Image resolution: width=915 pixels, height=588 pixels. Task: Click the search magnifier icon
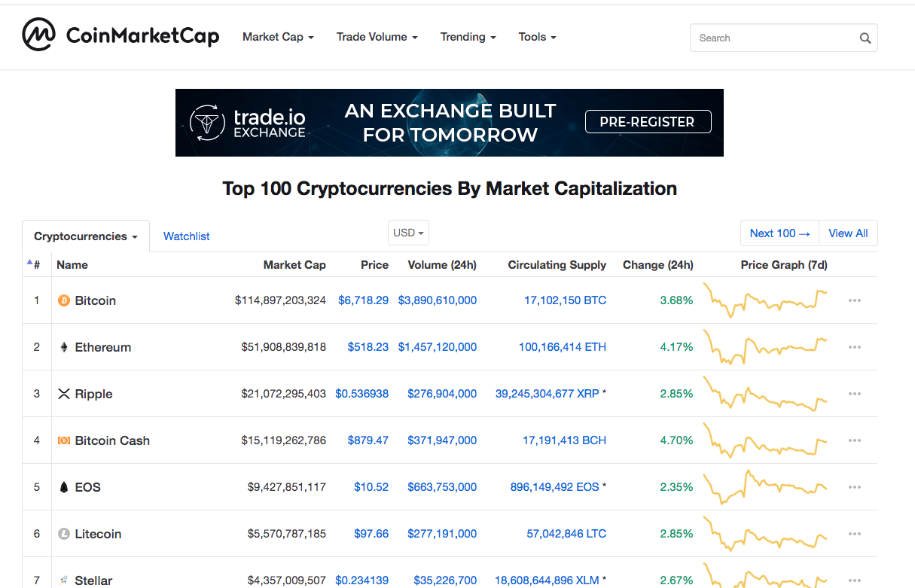point(865,38)
